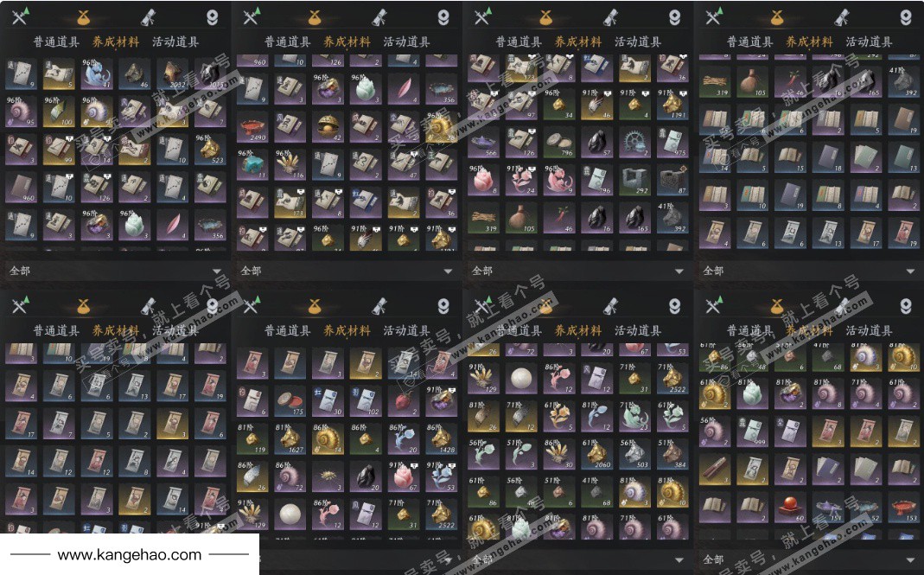Open the 活动道具 tab in top-right panel

[x=869, y=42]
